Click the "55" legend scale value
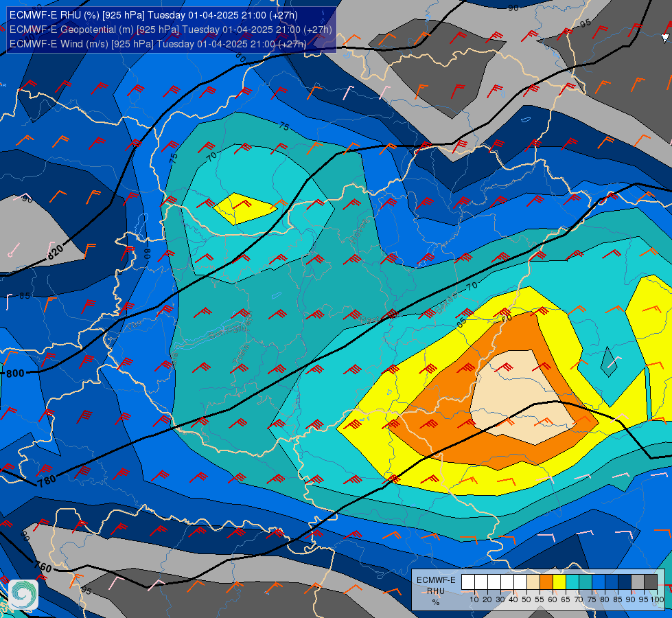The image size is (672, 618). click(539, 599)
